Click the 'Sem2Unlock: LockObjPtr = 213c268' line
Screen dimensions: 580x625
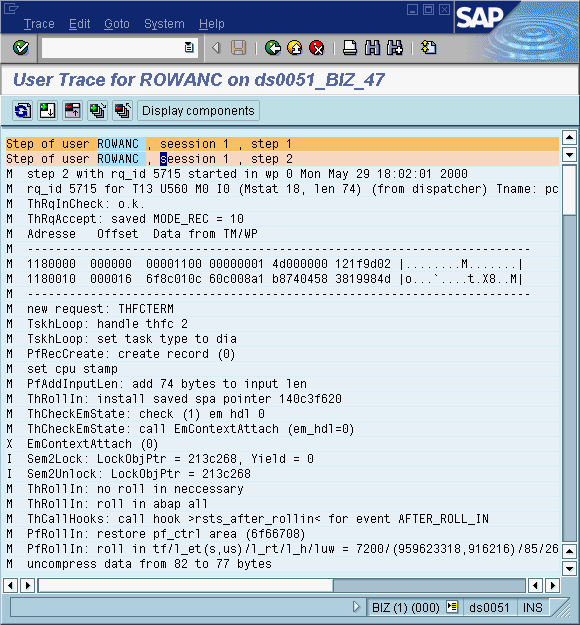(x=139, y=474)
